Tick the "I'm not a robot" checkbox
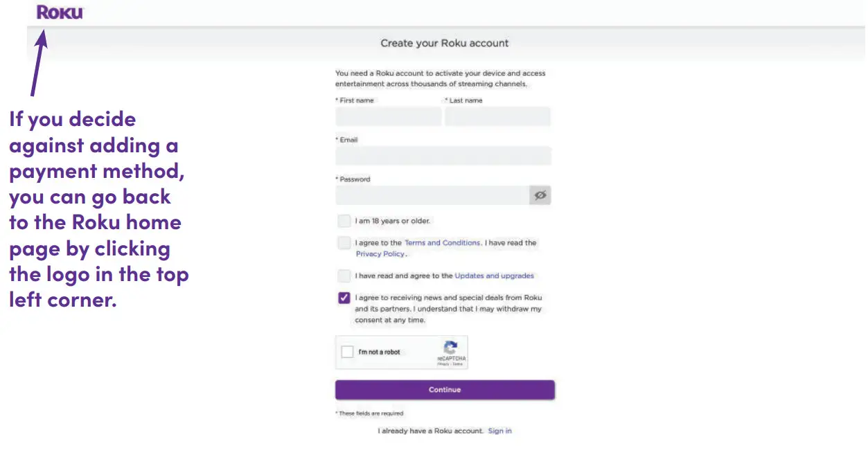 coord(347,352)
